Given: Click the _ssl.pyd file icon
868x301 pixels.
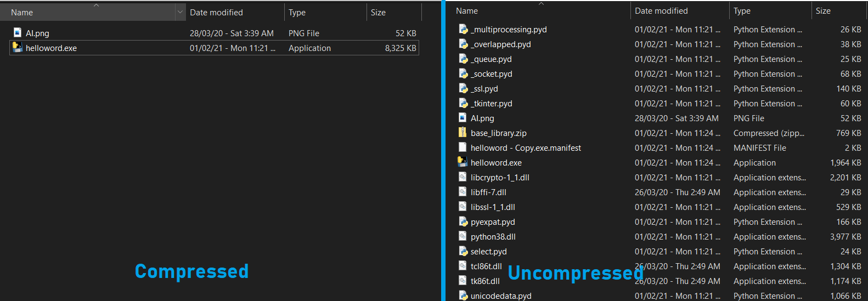Looking at the screenshot, I should (463, 88).
